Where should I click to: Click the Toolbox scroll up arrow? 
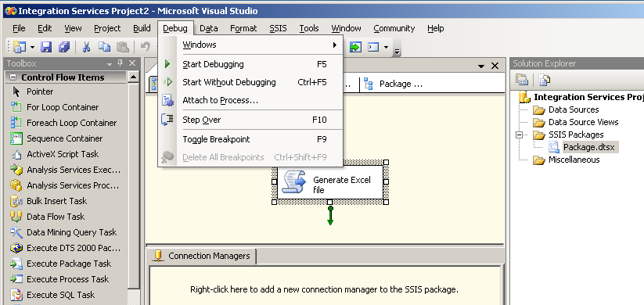(x=134, y=77)
